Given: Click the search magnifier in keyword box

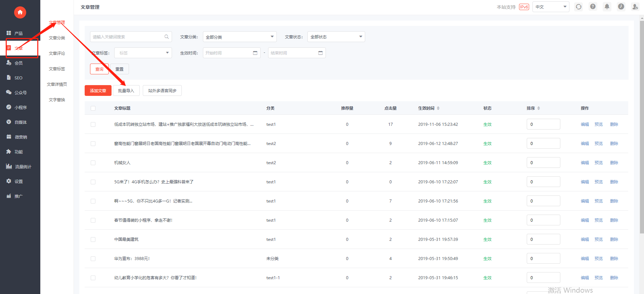Looking at the screenshot, I should click(167, 37).
